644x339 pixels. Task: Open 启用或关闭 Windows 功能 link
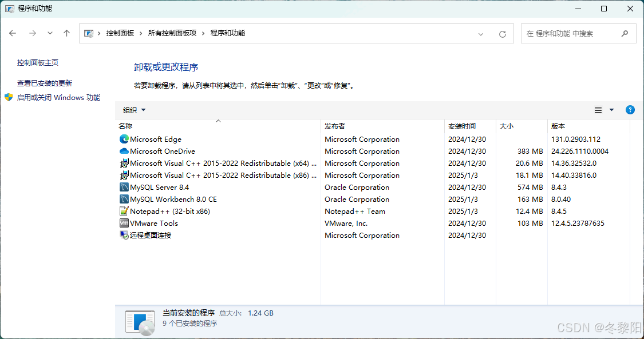[x=58, y=98]
